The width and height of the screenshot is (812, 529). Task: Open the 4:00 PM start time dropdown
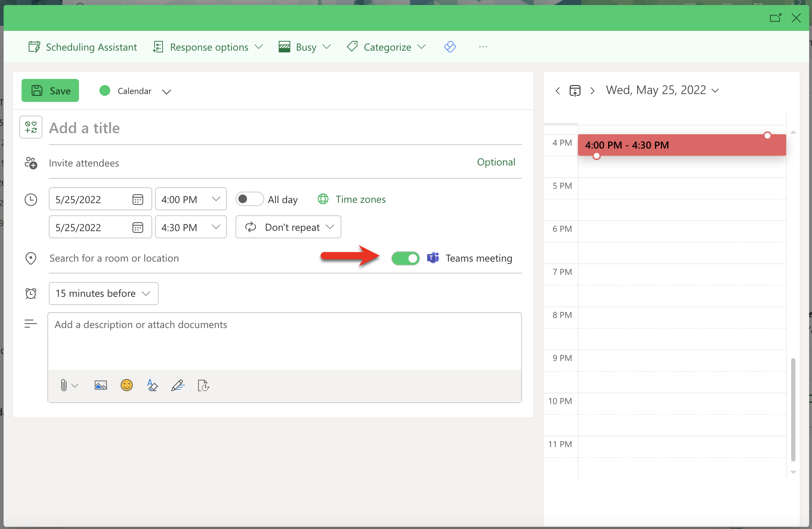click(x=191, y=199)
